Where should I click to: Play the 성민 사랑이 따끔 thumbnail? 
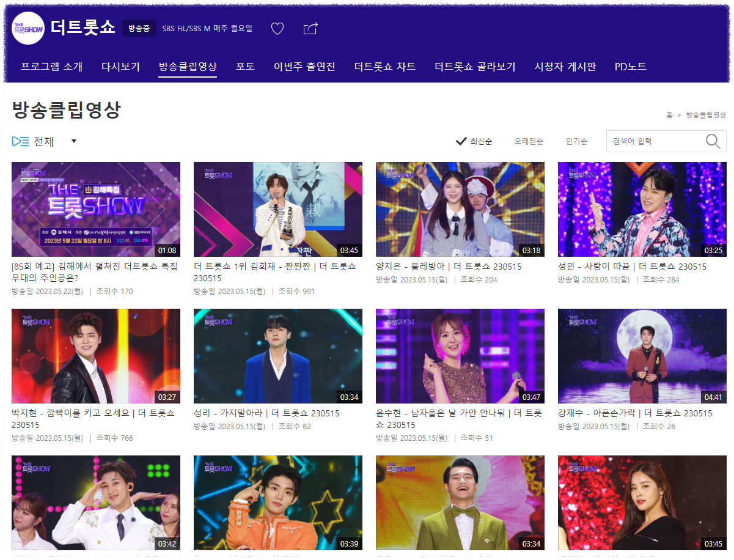click(x=642, y=209)
